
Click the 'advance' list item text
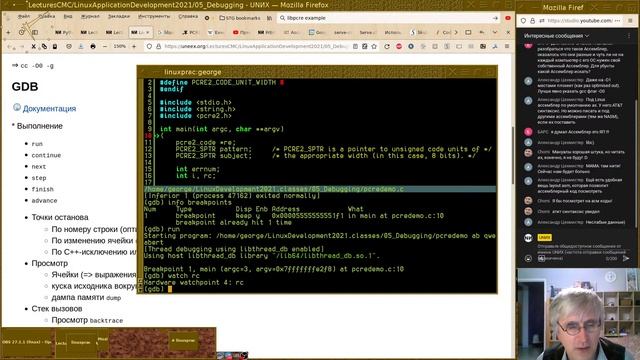[x=44, y=201]
